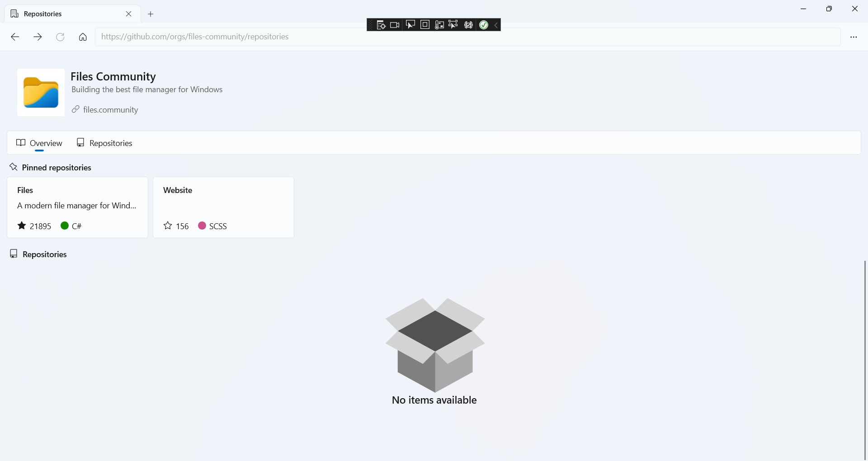Open the annotated notes capture tool

coord(381,25)
